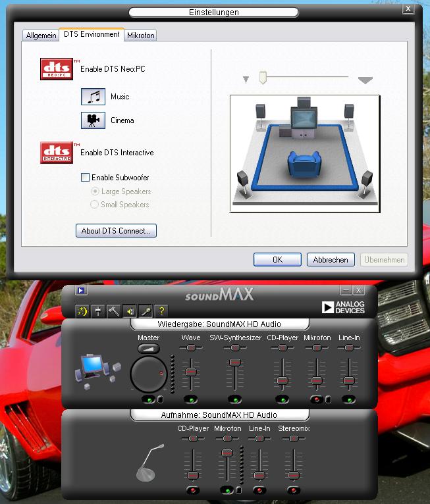The image size is (430, 504).
Task: Switch to the Allgemein tab
Action: 41,36
